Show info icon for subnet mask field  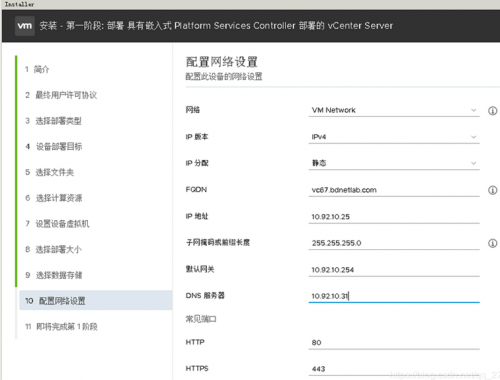[x=492, y=243]
